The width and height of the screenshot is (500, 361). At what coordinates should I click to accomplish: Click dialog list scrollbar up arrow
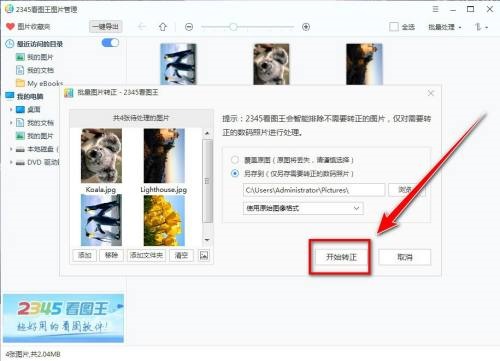point(207,133)
